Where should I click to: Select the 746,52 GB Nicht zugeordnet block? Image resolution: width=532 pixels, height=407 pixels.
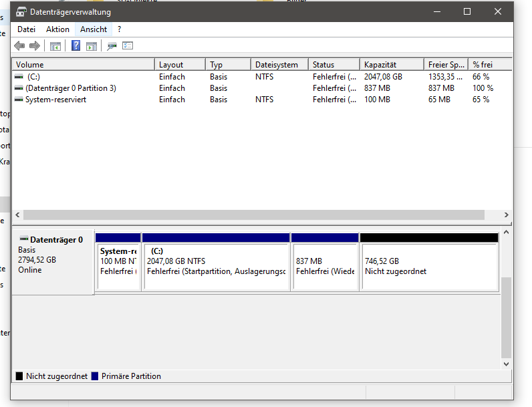pos(430,262)
